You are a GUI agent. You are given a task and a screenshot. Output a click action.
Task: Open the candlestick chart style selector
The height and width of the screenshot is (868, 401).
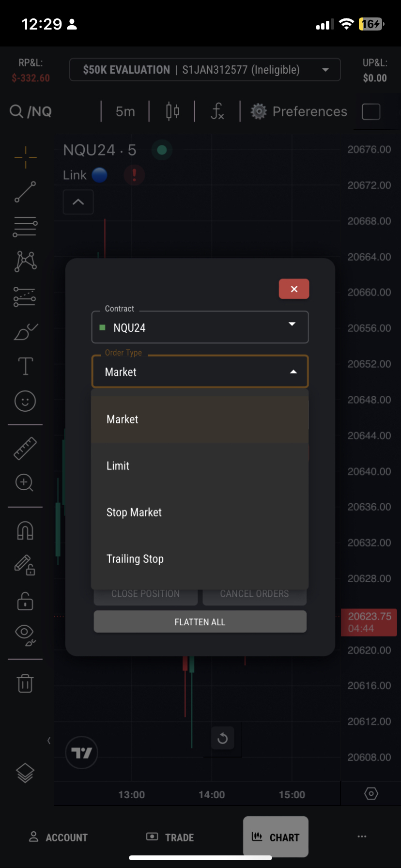point(172,111)
